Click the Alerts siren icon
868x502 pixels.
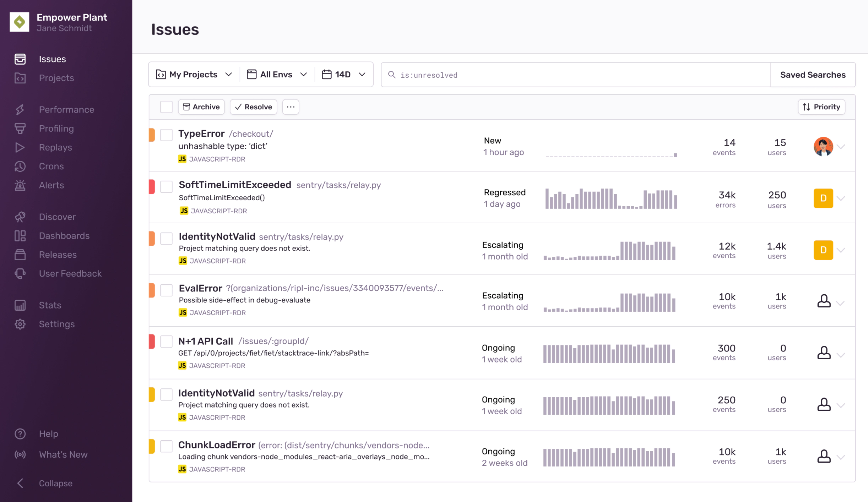[x=20, y=185]
